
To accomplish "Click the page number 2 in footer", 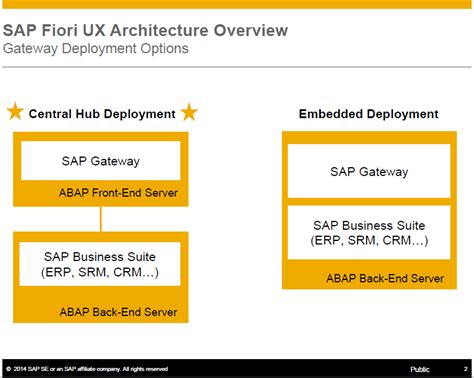I will click(466, 369).
